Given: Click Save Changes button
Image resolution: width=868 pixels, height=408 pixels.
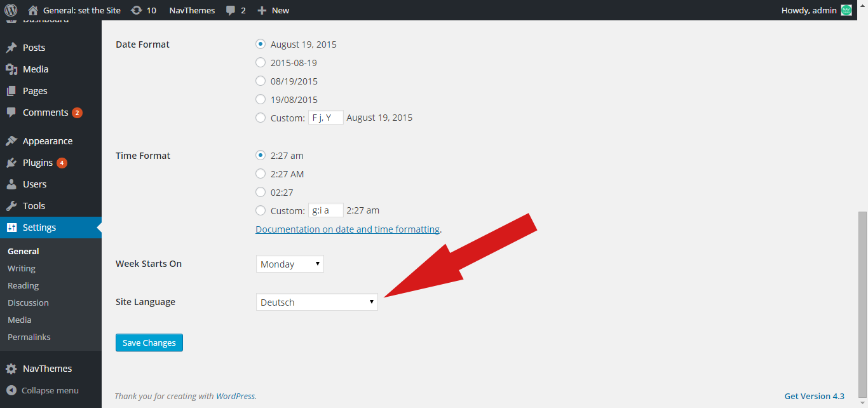Looking at the screenshot, I should (x=149, y=343).
